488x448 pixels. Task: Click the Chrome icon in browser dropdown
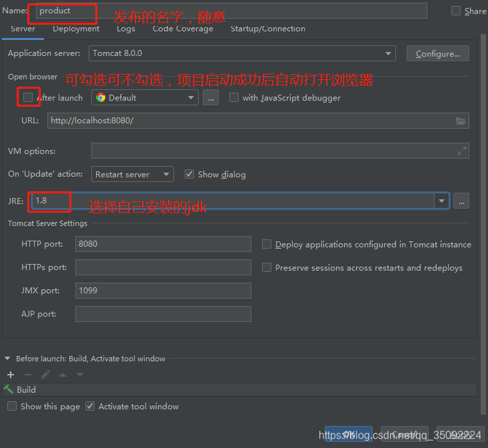click(x=101, y=98)
